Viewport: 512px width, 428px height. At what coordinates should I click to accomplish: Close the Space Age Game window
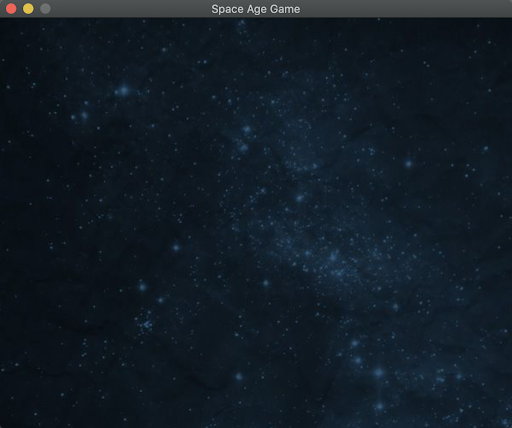(x=11, y=9)
